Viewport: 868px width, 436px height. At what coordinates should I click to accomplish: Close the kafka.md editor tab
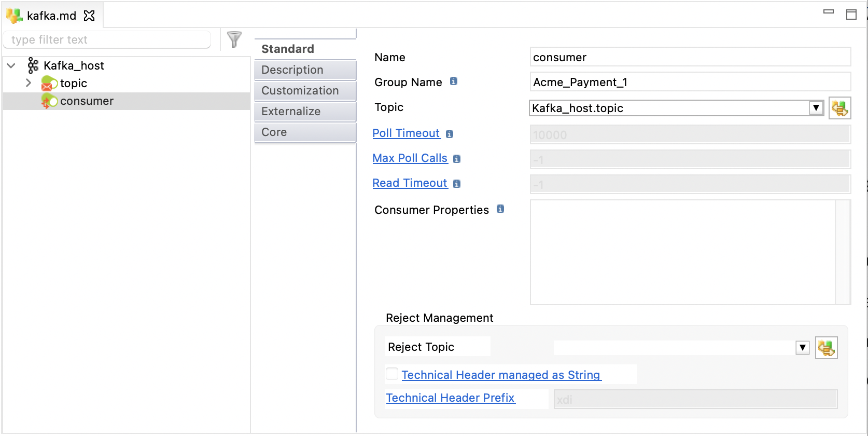[x=89, y=16]
